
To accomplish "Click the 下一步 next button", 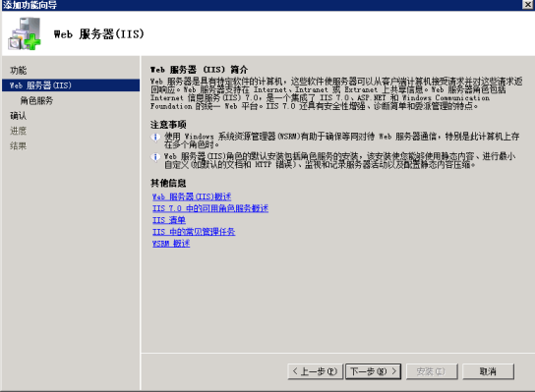I will pyautogui.click(x=374, y=371).
